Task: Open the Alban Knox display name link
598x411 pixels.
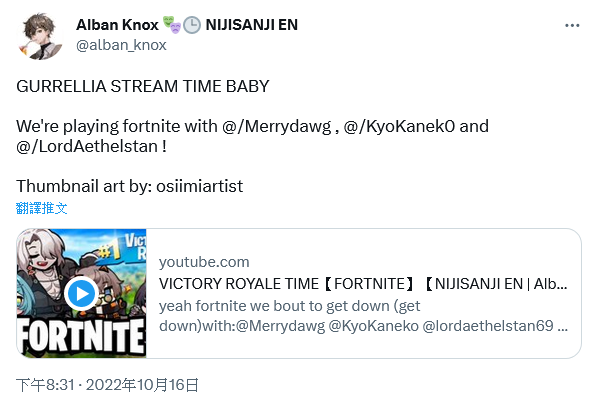Action: point(117,25)
